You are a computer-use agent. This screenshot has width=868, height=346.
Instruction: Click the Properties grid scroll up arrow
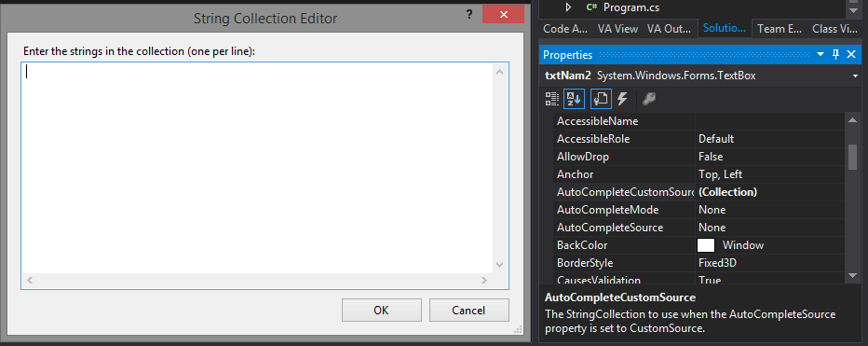coord(852,120)
